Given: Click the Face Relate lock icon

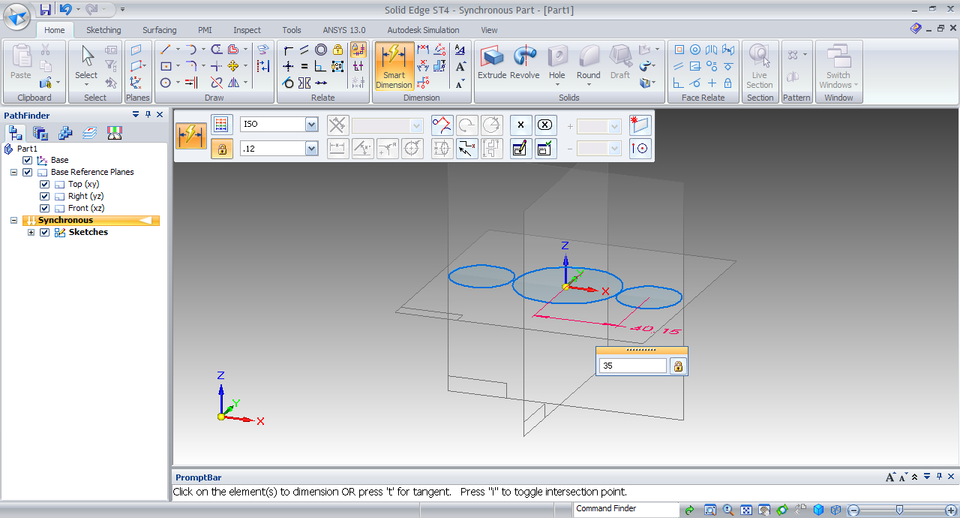Looking at the screenshot, I should [x=728, y=83].
